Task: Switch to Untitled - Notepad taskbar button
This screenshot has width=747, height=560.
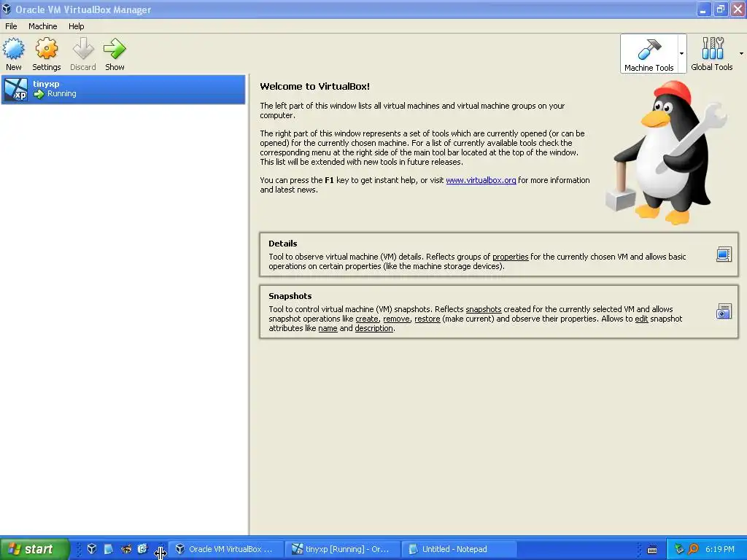Action: click(x=460, y=549)
